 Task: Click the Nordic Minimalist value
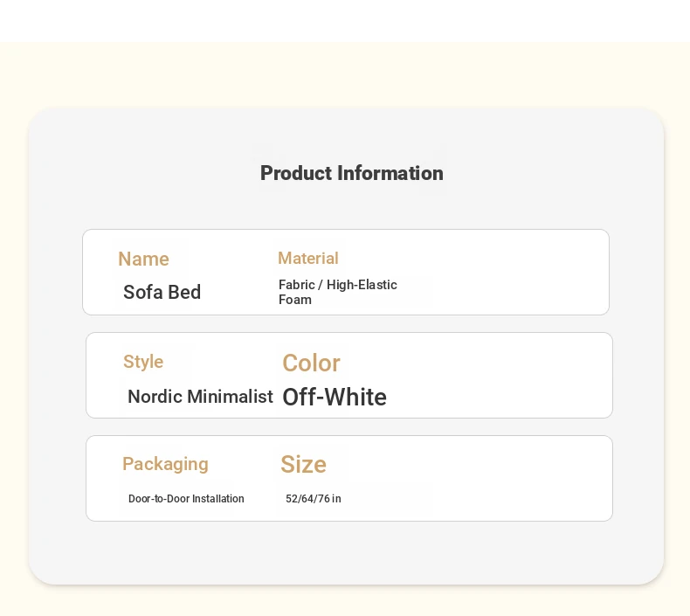tap(200, 397)
